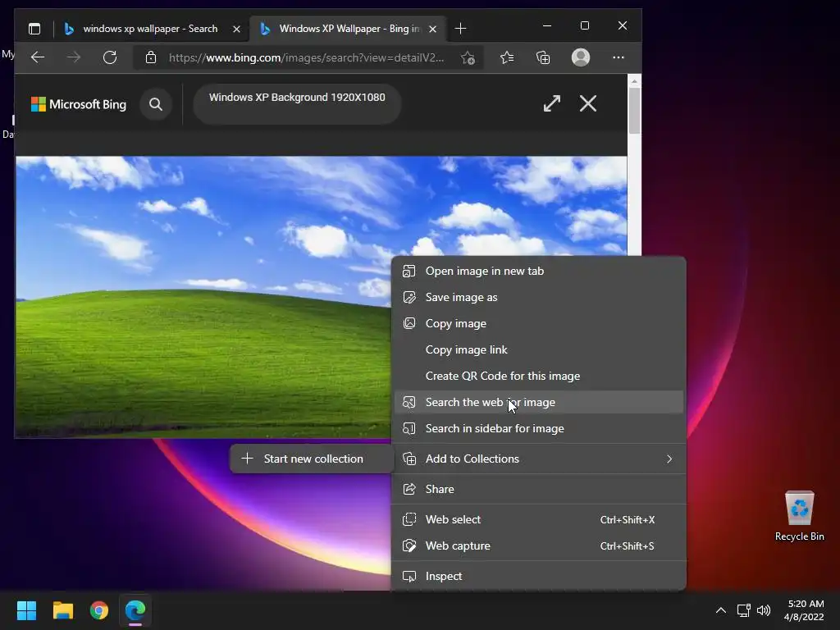Select 'Web capture' option
The image size is (840, 630).
pos(539,546)
